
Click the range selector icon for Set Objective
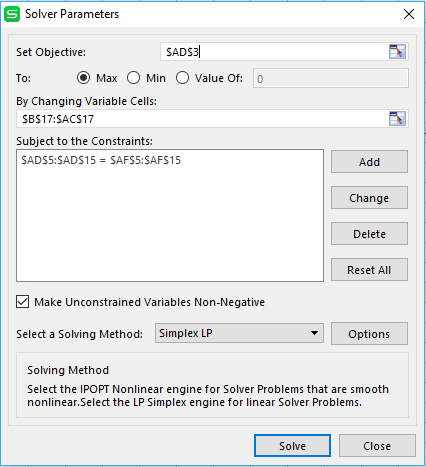point(397,52)
